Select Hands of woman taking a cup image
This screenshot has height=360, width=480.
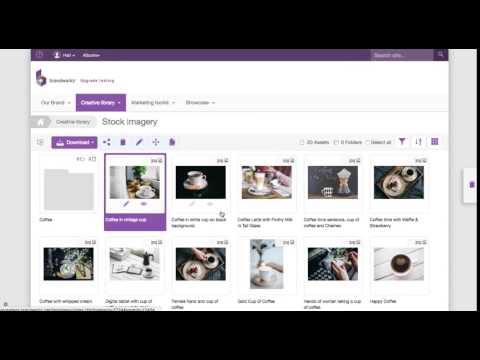(333, 264)
